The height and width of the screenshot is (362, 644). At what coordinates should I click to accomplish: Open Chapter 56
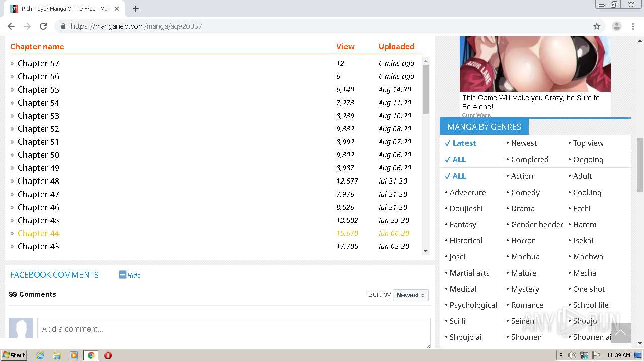(x=38, y=76)
